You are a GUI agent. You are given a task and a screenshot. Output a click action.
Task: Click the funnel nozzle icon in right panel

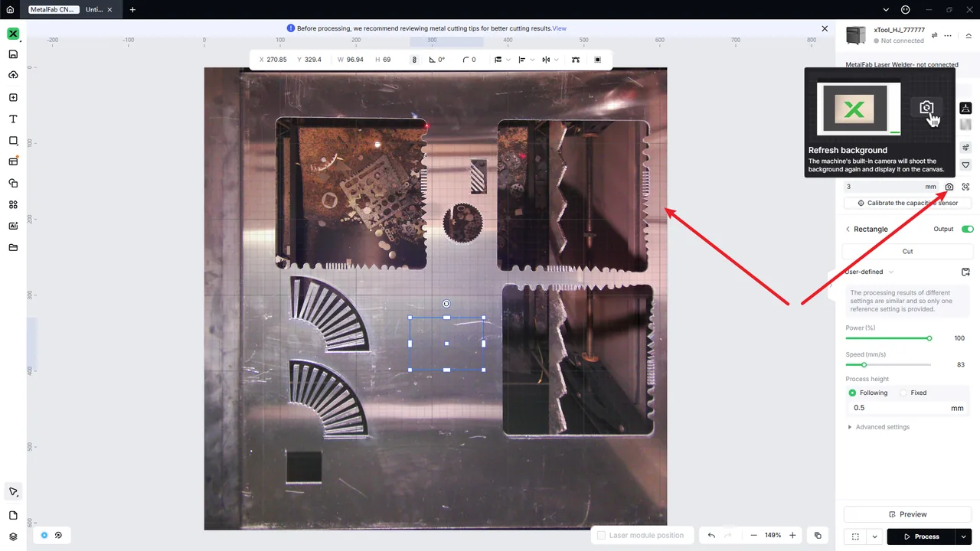(965, 165)
